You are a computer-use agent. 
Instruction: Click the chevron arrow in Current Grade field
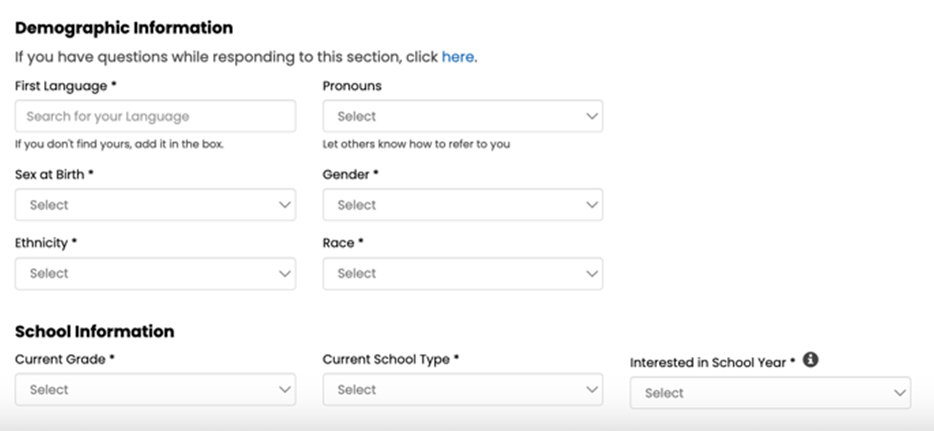point(284,390)
